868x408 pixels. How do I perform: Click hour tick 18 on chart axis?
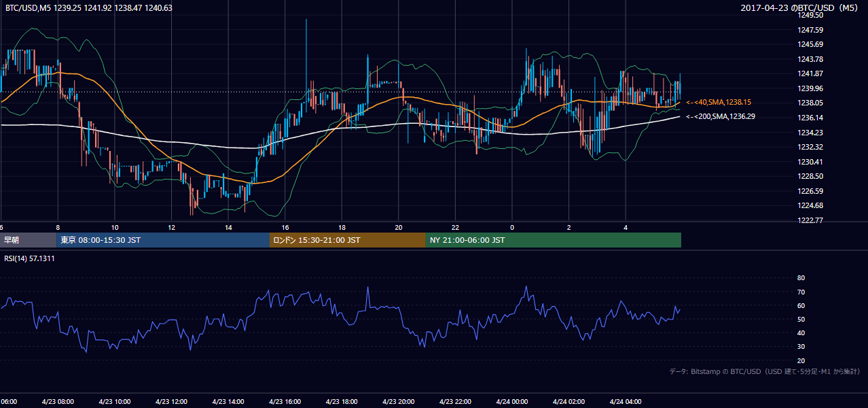click(342, 227)
